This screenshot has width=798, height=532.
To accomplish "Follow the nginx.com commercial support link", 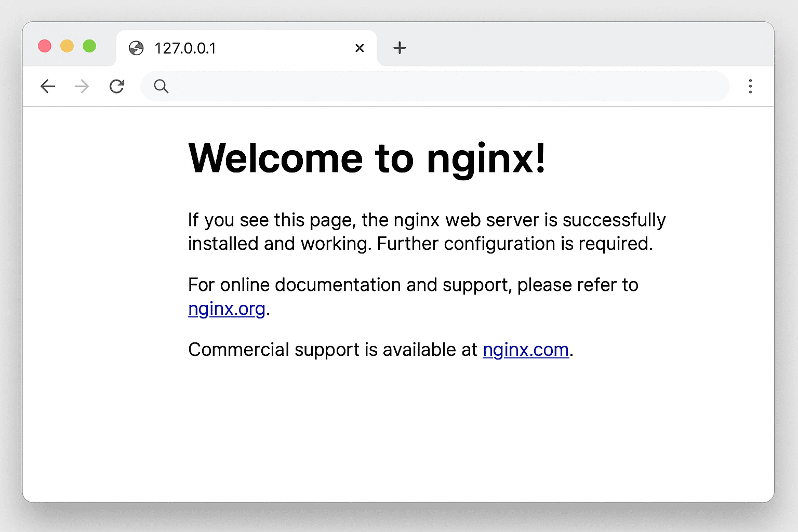I will (x=526, y=350).
